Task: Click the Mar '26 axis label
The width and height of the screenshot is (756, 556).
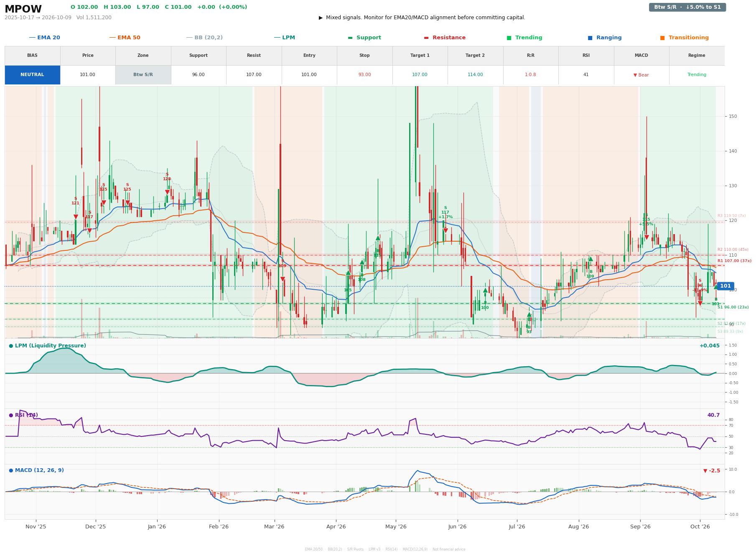Action: (x=274, y=527)
